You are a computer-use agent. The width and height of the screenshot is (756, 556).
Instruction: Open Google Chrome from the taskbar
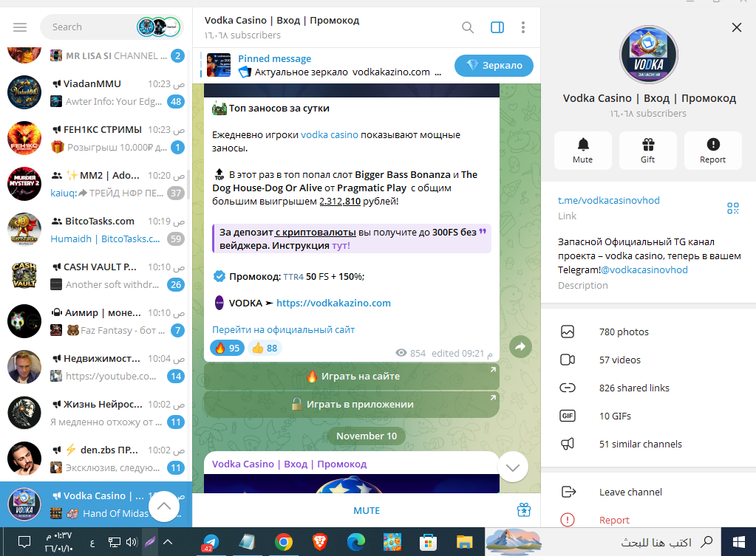[284, 543]
